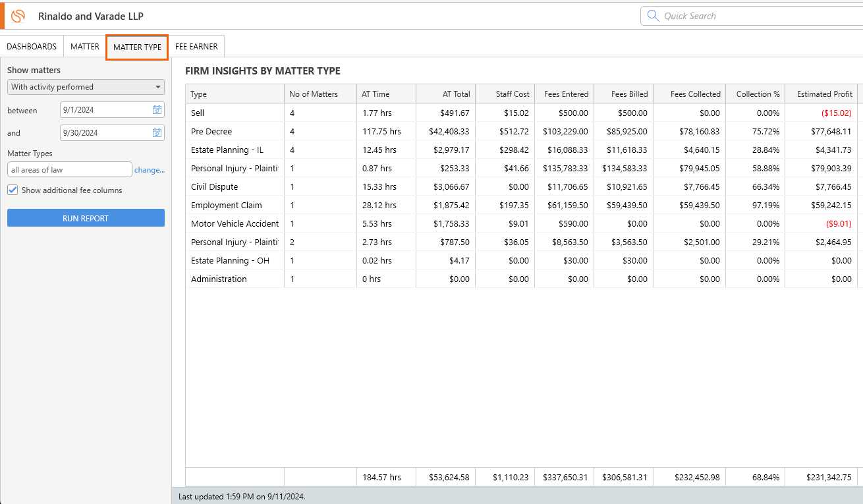Screen dimensions: 863x504
Task: Click the $79,903.39 Estimated Profit cell
Action: coord(821,168)
